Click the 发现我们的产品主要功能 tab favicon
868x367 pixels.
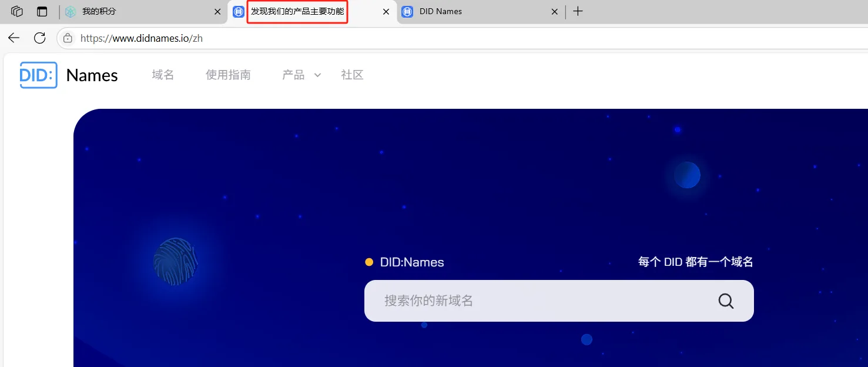tap(239, 11)
